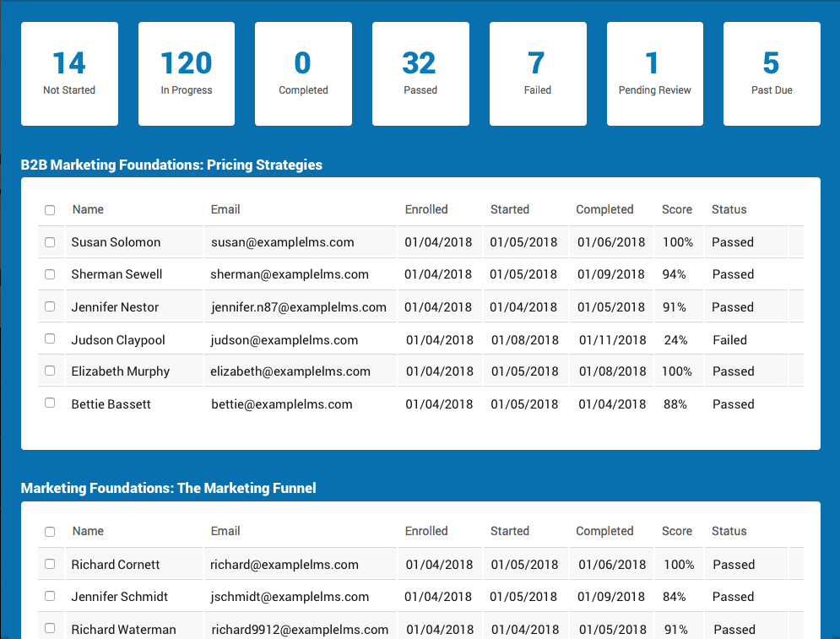Viewport: 840px width, 639px height.
Task: Click Jennifer Schmidt's 84% score
Action: click(x=674, y=597)
